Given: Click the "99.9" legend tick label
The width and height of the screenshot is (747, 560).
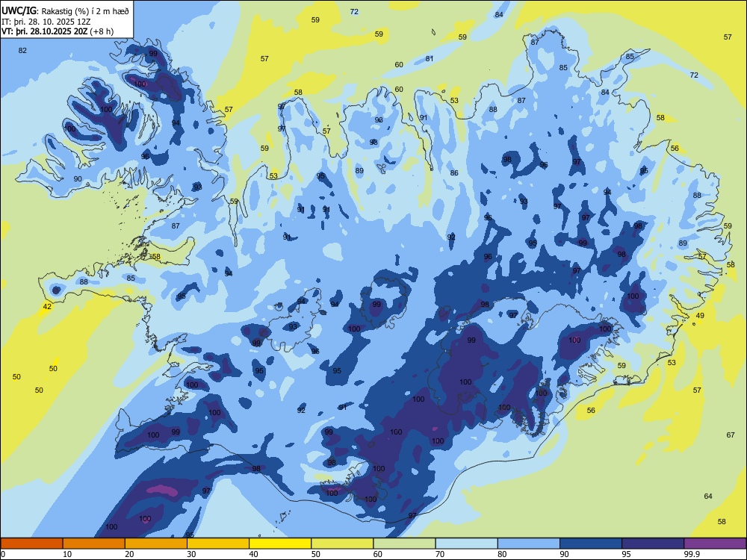Looking at the screenshot, I should click(692, 554).
